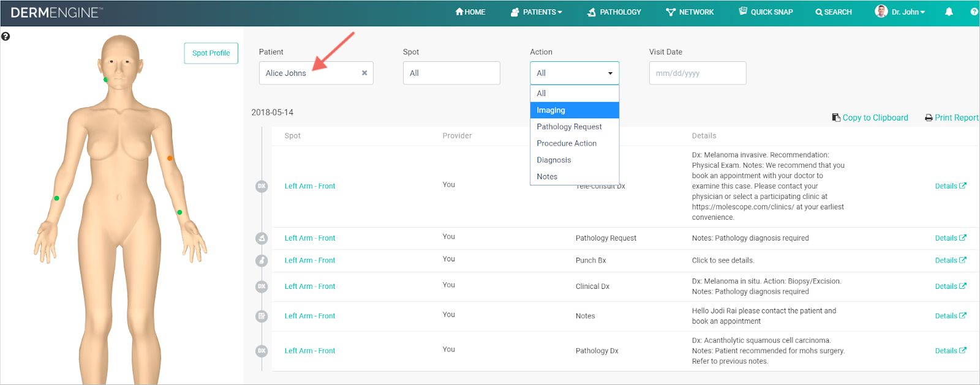Expand the Action dropdown arrow
Image resolution: width=980 pixels, height=385 pixels.
pos(610,73)
